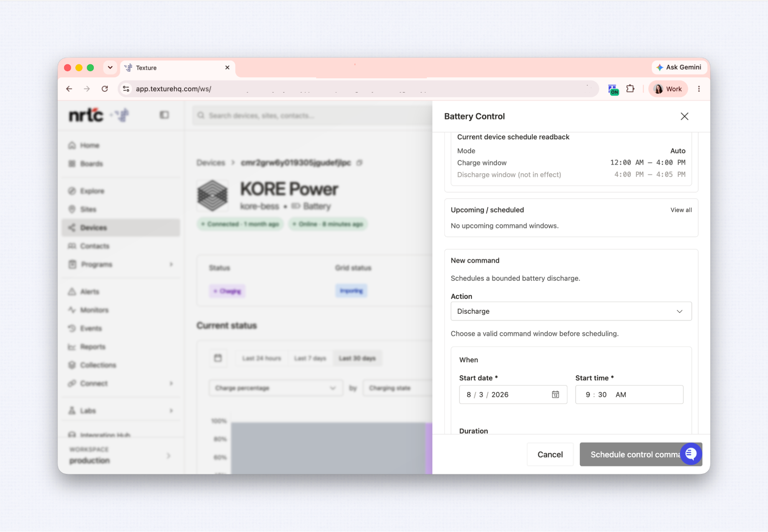The height and width of the screenshot is (532, 768).
Task: Click Schedule control command button
Action: pyautogui.click(x=630, y=454)
